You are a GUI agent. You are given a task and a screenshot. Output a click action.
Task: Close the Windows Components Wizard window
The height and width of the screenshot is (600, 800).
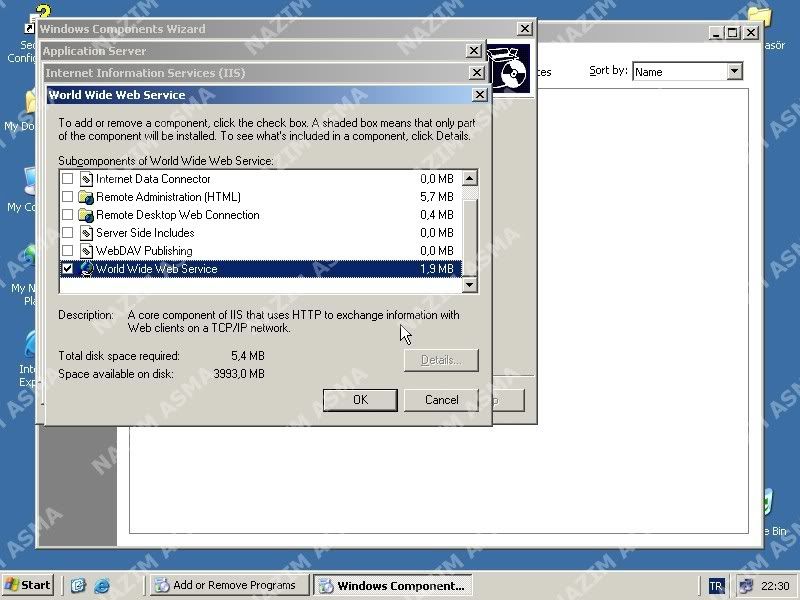coord(525,29)
